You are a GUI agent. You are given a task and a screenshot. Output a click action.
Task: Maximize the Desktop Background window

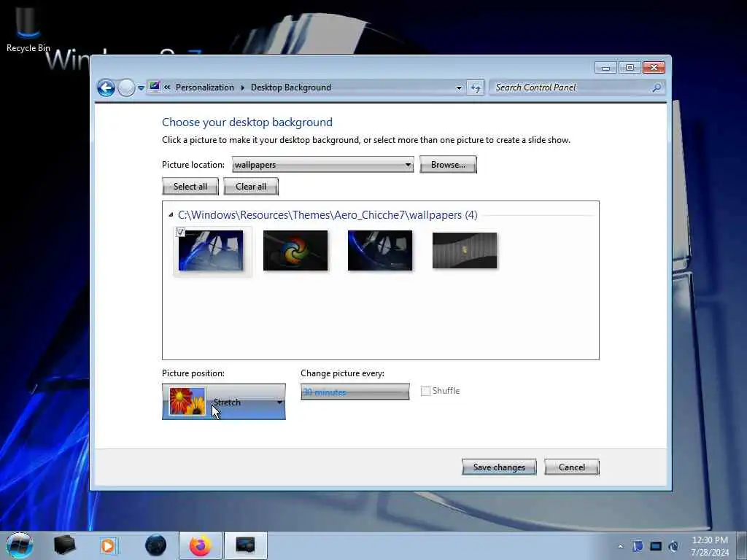pyautogui.click(x=630, y=68)
